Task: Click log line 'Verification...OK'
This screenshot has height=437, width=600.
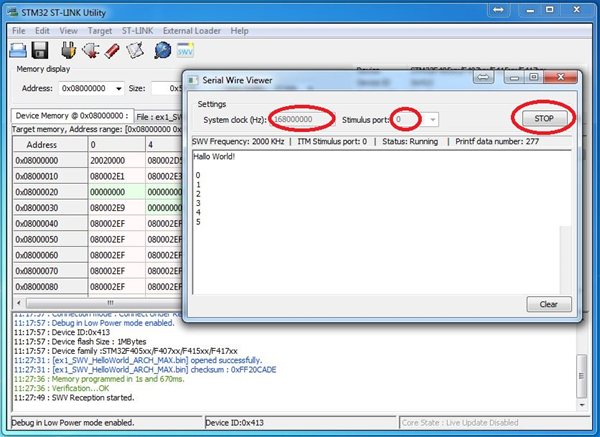Action: click(62, 388)
